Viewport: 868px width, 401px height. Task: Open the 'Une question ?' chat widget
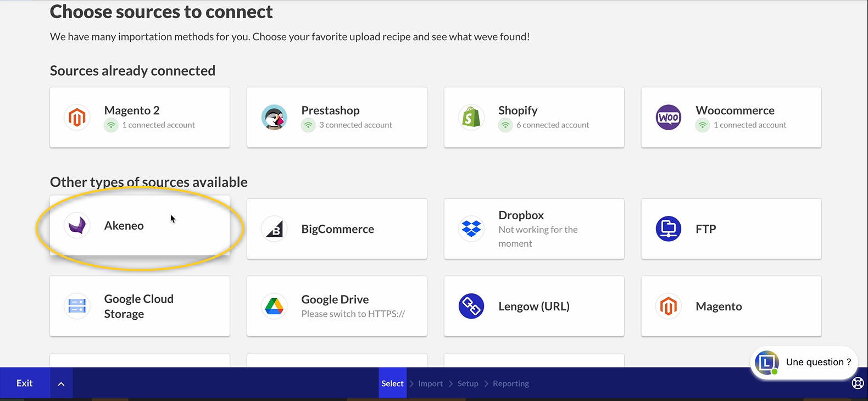(x=818, y=363)
